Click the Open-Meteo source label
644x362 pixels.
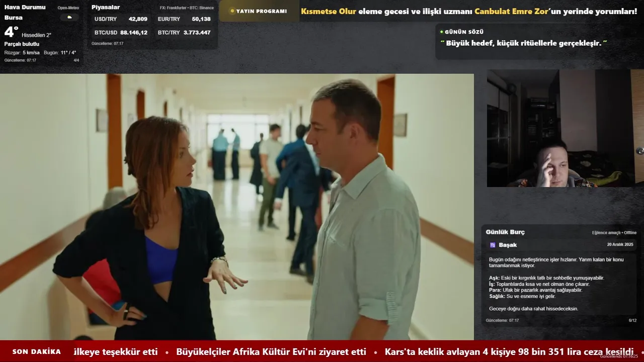click(x=68, y=8)
